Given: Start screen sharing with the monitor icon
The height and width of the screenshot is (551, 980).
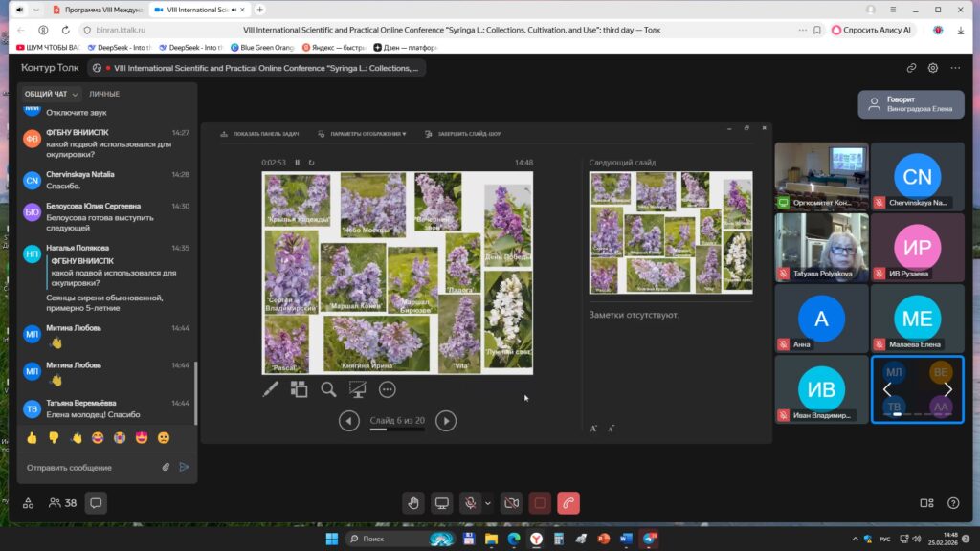Looking at the screenshot, I should click(442, 503).
